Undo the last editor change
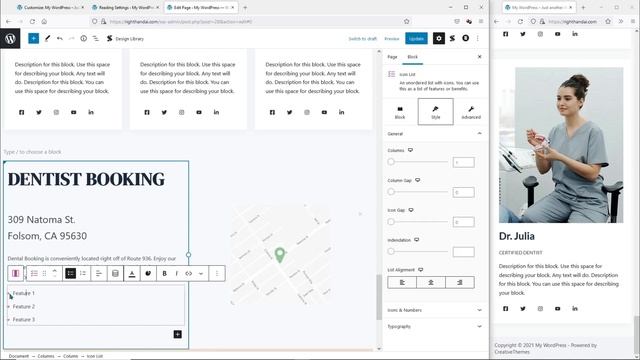The image size is (640, 360). [x=60, y=38]
